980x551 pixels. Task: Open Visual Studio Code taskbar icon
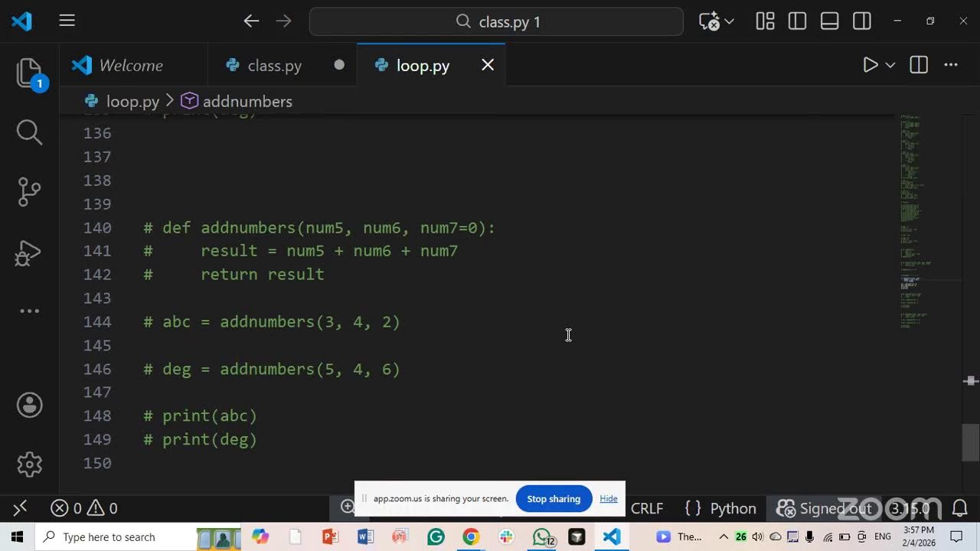pos(612,537)
